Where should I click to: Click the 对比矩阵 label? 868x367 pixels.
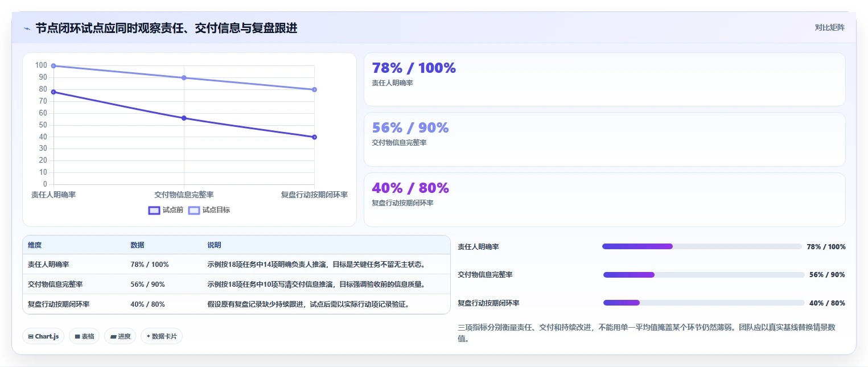point(829,27)
